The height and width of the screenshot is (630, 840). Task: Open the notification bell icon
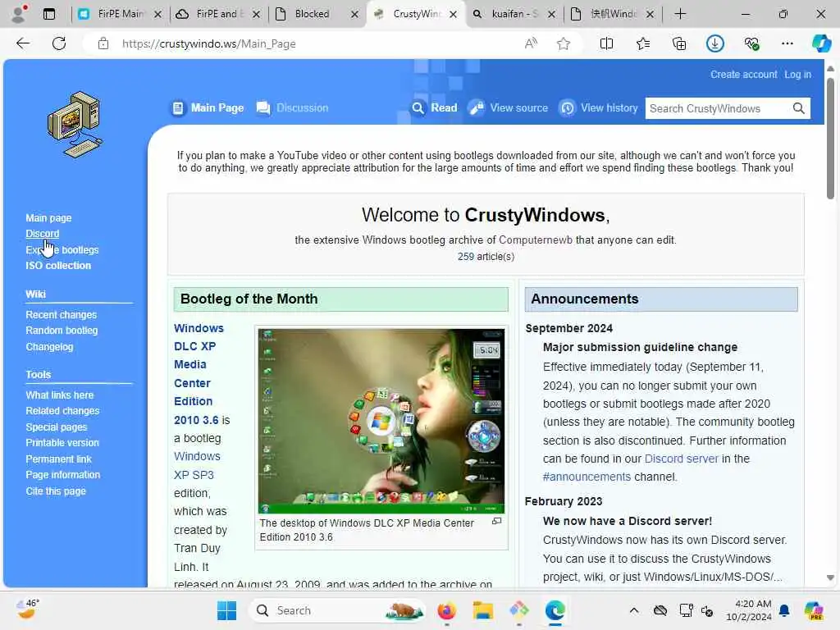coord(784,610)
